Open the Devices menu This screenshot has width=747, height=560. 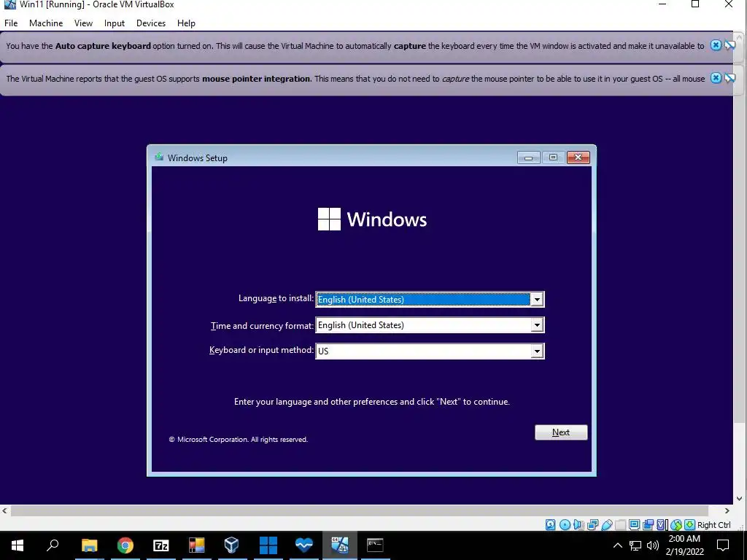pos(151,23)
